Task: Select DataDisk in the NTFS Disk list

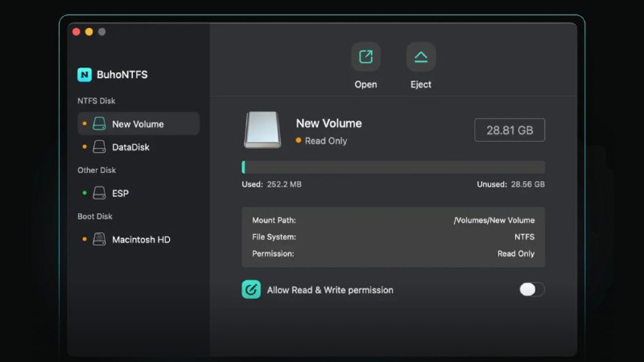Action: (130, 147)
